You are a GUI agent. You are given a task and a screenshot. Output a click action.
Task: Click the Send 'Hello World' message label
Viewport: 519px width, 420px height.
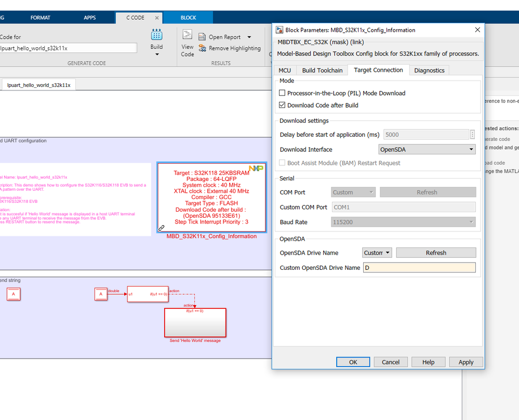195,340
